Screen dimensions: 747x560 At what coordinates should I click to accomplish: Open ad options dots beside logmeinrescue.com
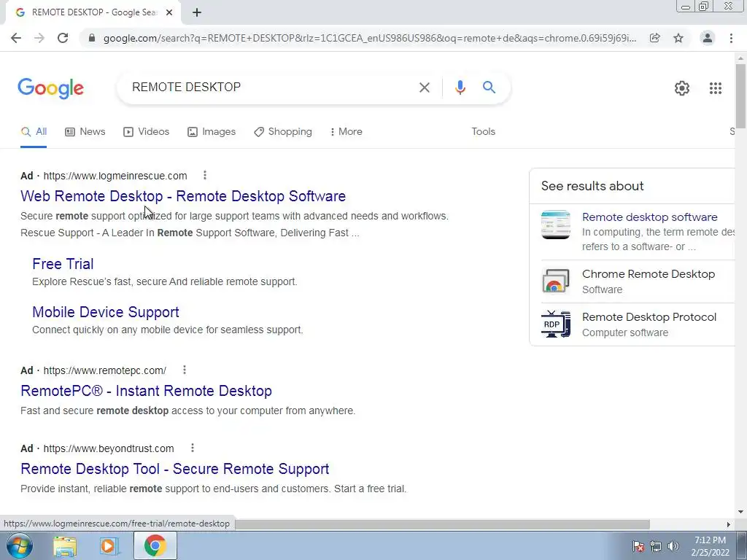[x=205, y=175]
